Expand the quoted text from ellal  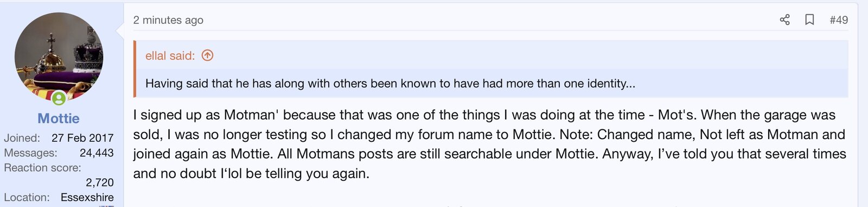point(390,84)
